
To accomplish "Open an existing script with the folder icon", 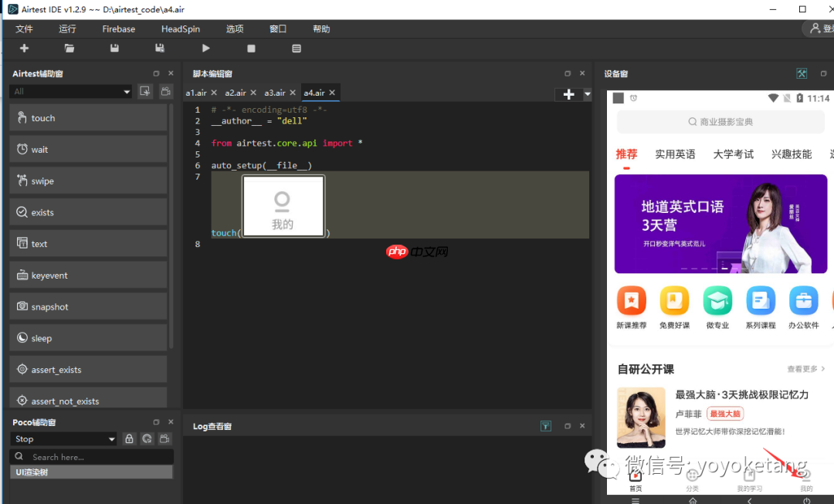I will [x=69, y=48].
